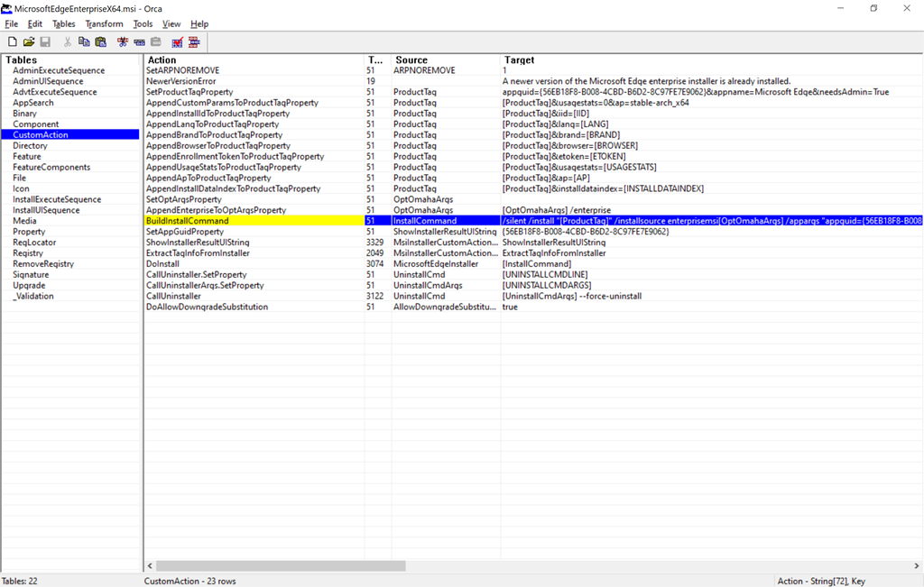Click the last toolbar icon right of Validate

tap(194, 41)
